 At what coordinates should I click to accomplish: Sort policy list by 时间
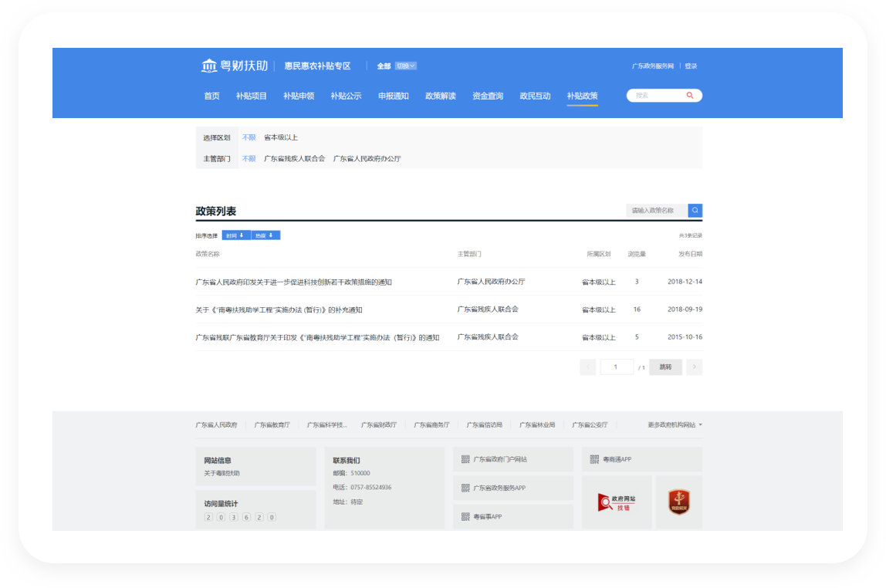[235, 235]
